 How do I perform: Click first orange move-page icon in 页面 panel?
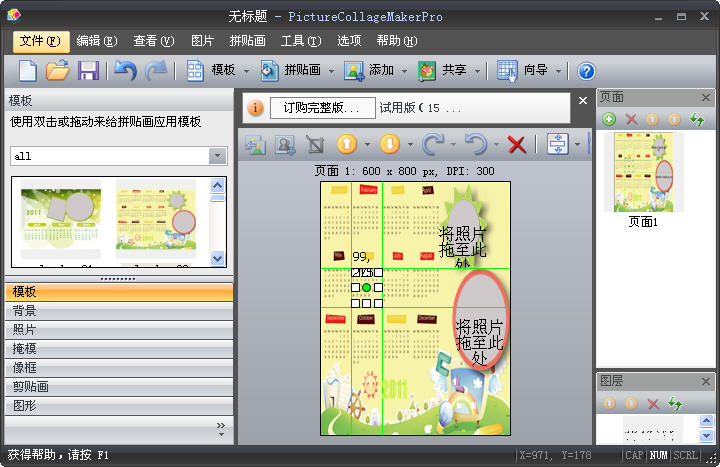[652, 120]
